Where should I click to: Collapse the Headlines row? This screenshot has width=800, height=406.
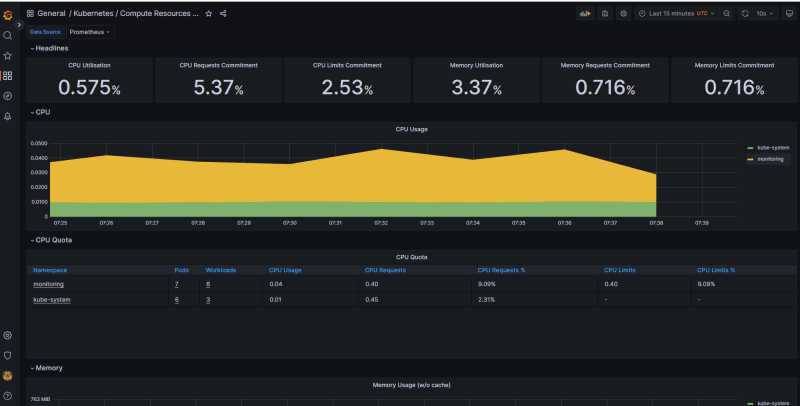(49, 48)
